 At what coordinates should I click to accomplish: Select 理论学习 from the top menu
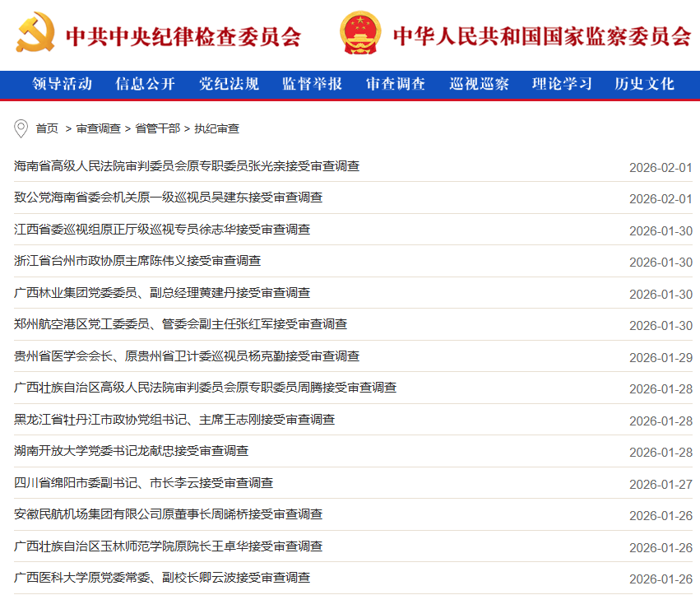pos(562,84)
